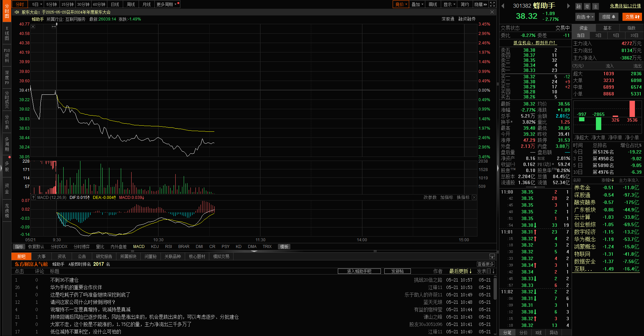
Task: Click the 注 badge icon
Action: (x=595, y=6)
